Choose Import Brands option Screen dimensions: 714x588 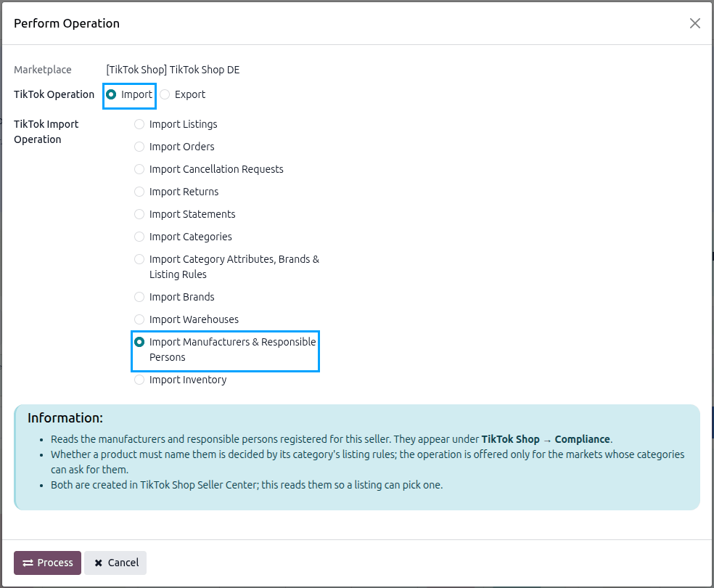139,297
